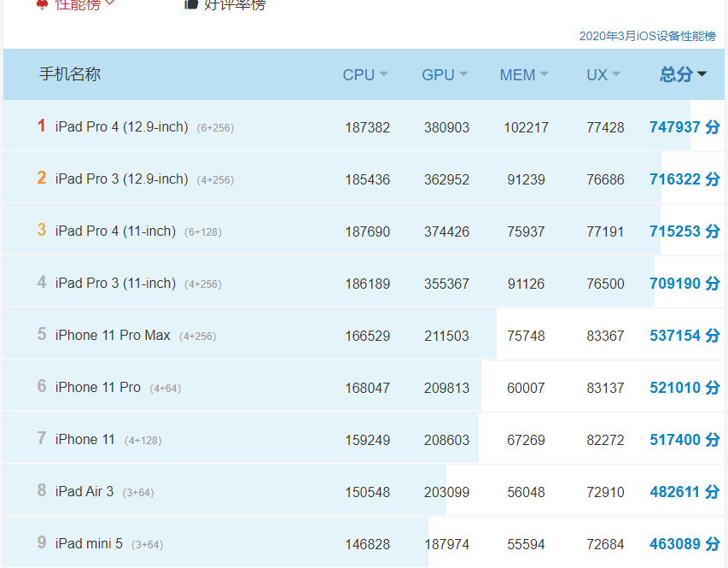The image size is (728, 568).
Task: Click MEM value 102217
Action: [526, 127]
